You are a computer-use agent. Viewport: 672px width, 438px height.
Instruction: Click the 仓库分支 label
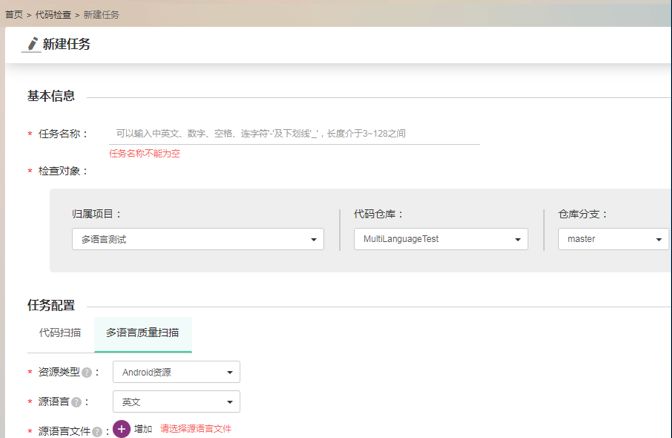tap(582, 214)
